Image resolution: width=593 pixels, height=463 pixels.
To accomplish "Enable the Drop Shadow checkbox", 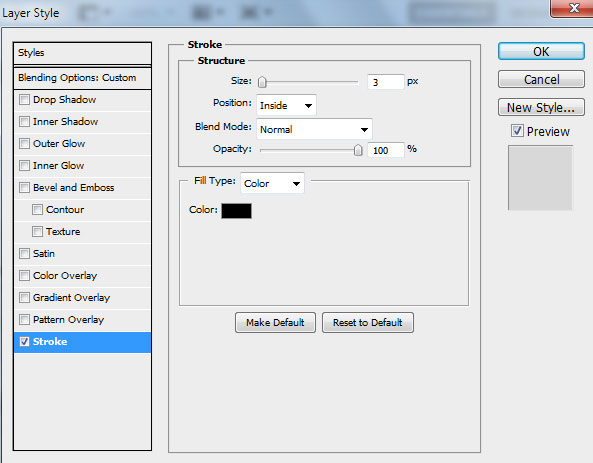I will click(25, 99).
